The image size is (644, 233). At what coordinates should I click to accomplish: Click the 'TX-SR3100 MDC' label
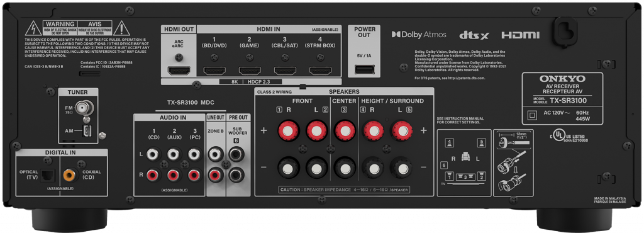coord(191,102)
